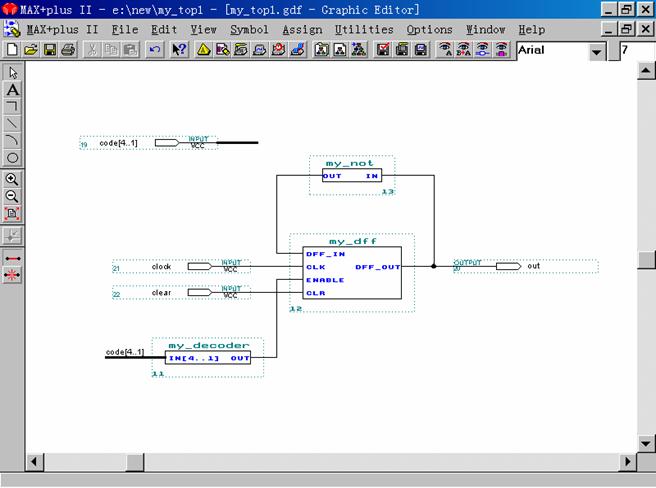This screenshot has width=656, height=488.
Task: Toggle the connection dot tool
Action: pos(12,236)
